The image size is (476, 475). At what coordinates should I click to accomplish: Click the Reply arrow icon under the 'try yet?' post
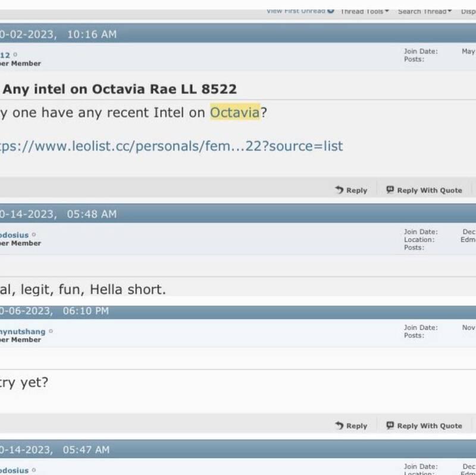340,425
